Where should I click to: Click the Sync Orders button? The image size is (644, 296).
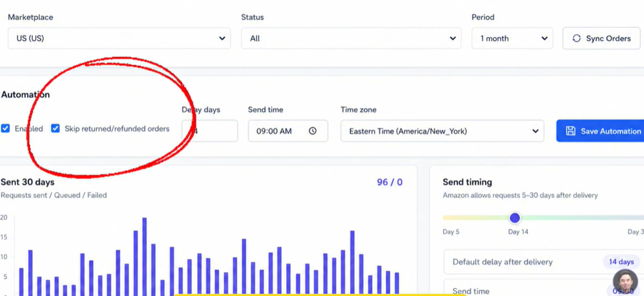pyautogui.click(x=602, y=38)
